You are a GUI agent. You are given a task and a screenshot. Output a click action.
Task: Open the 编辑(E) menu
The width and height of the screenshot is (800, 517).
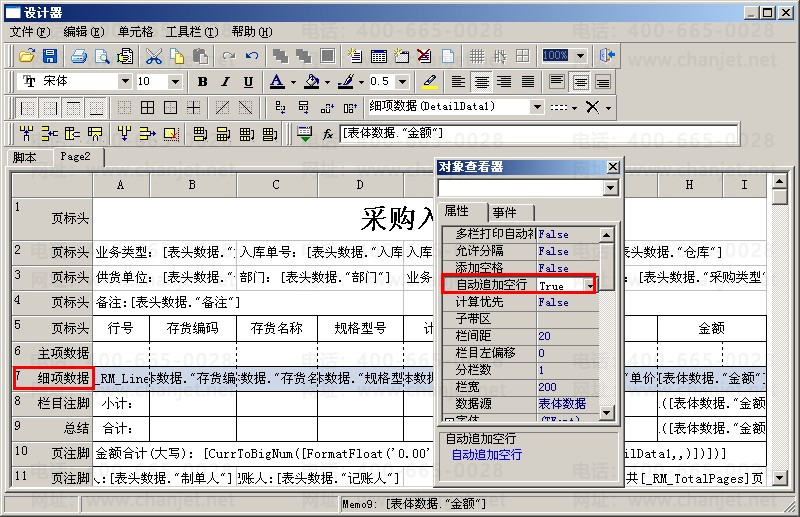(x=84, y=32)
